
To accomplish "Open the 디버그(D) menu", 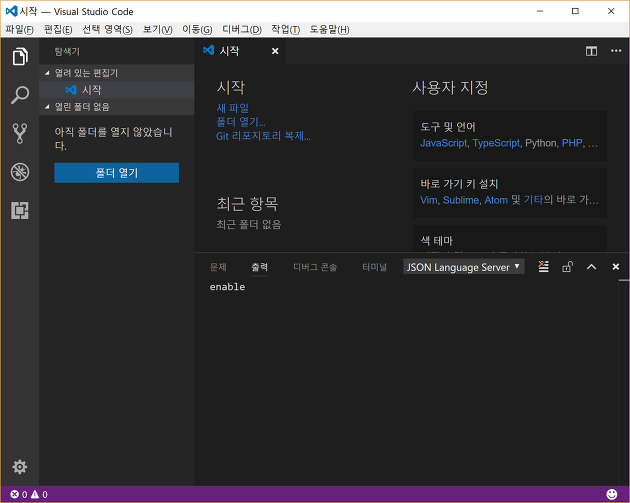I will pyautogui.click(x=242, y=29).
